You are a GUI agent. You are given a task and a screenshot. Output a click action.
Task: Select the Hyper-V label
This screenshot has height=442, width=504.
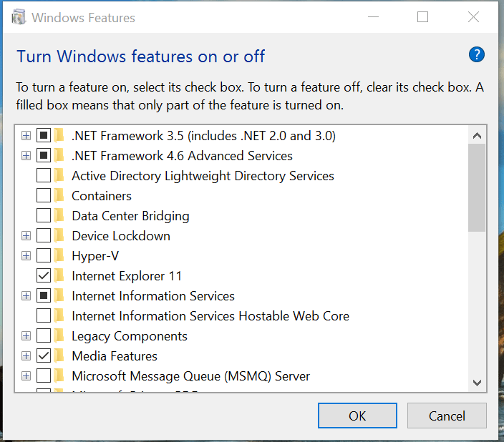coord(95,256)
